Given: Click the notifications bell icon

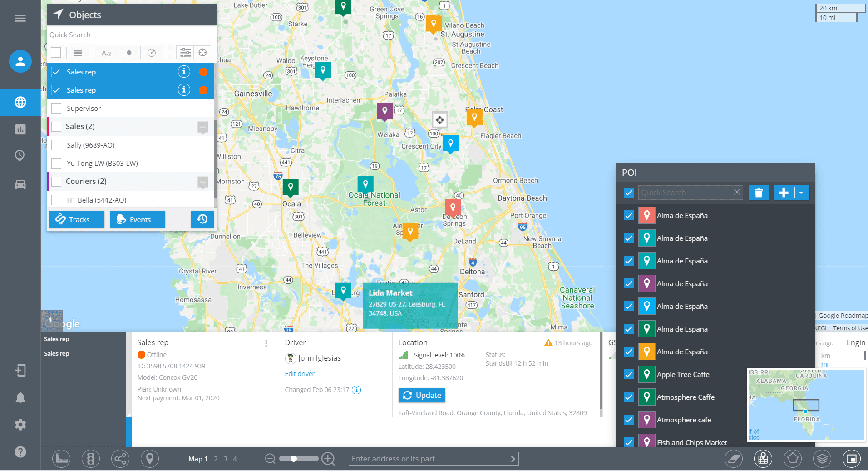Looking at the screenshot, I should click(20, 397).
